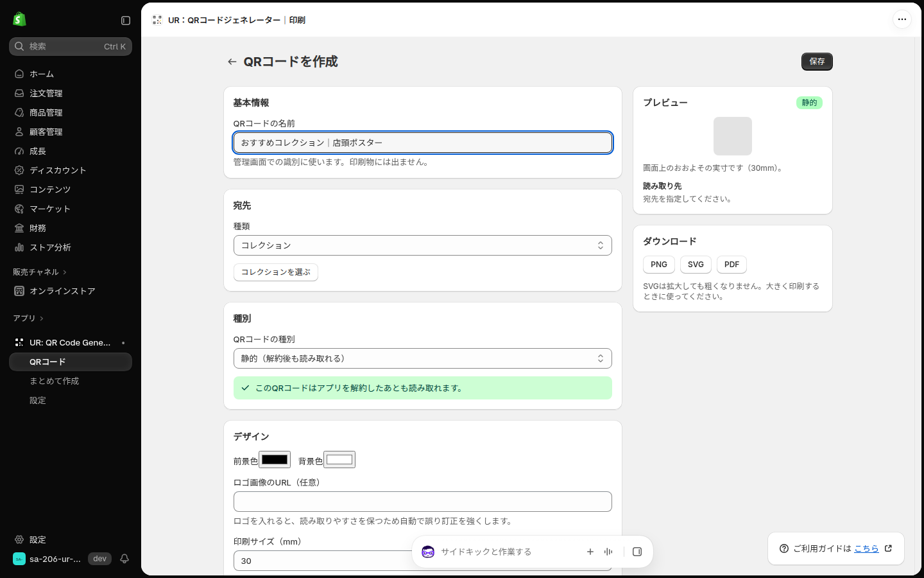Screen dimensions: 924x578
Task: Click the ディスカウント icon in the sidebar
Action: pos(19,170)
